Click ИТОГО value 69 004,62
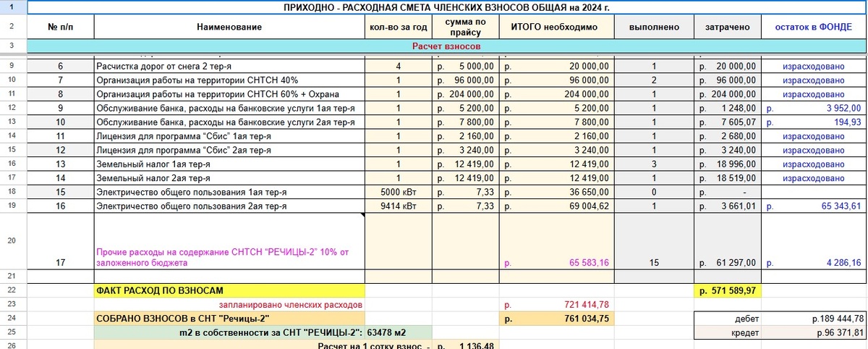The width and height of the screenshot is (868, 349). (556, 206)
